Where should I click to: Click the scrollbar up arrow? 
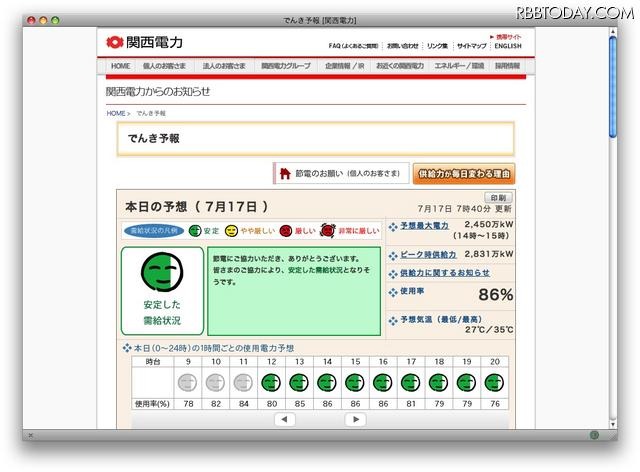coord(613,31)
